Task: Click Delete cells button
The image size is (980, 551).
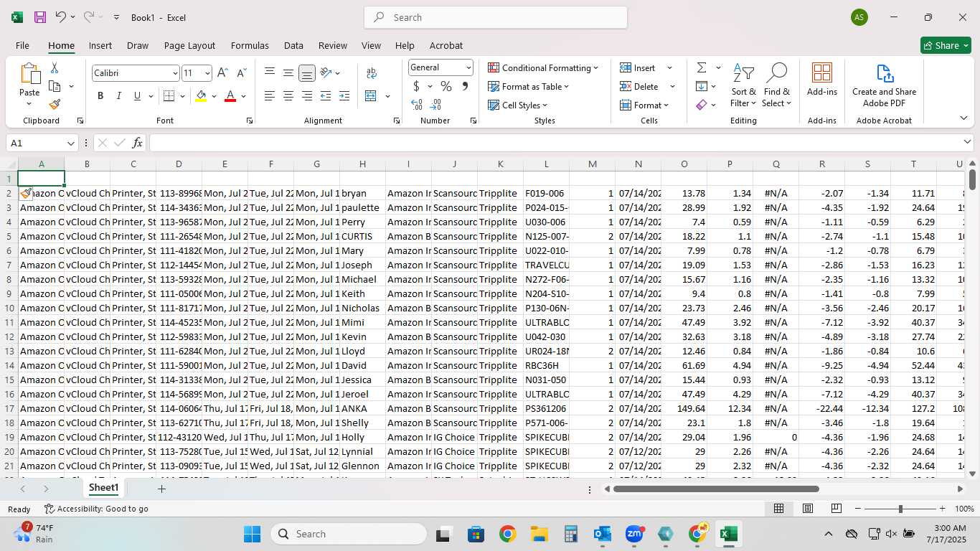Action: 639,86
